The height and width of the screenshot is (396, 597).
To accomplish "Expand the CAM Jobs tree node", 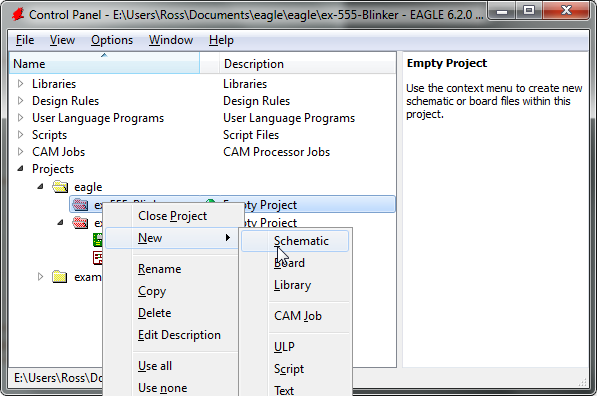I will (x=21, y=152).
